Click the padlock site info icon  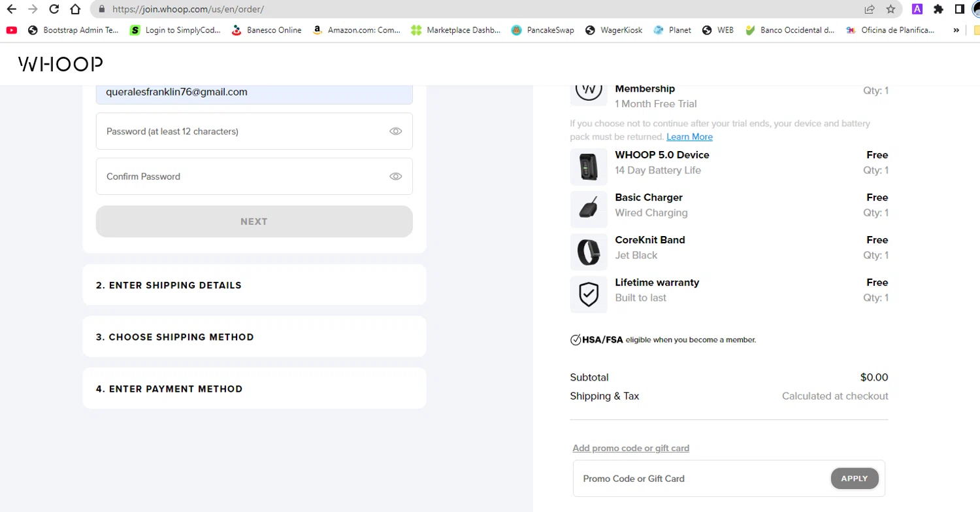[x=101, y=9]
